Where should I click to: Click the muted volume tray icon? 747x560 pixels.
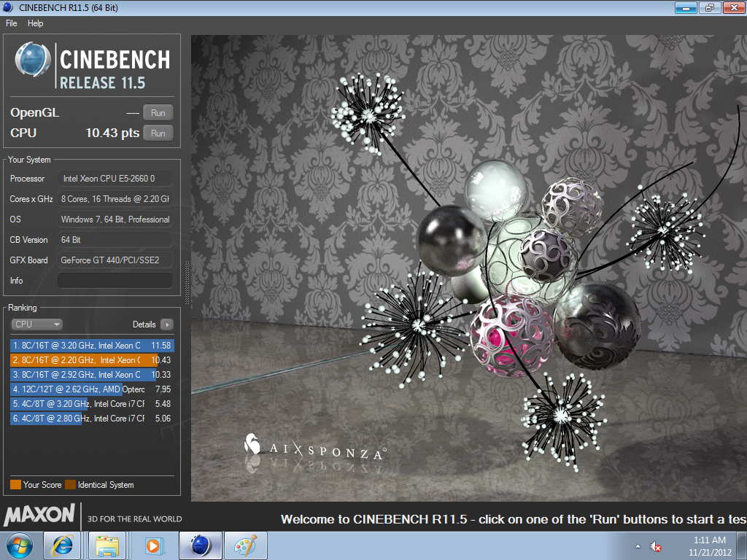coord(656,546)
